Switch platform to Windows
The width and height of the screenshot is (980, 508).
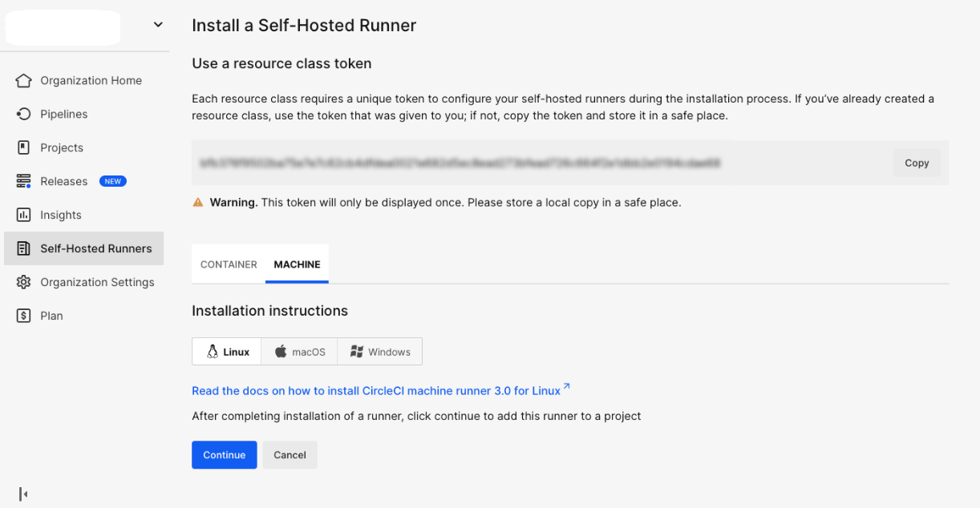(x=379, y=351)
